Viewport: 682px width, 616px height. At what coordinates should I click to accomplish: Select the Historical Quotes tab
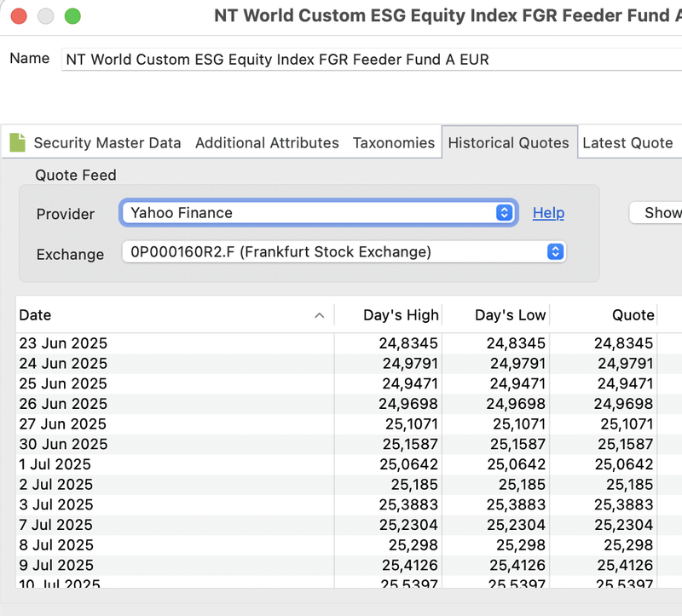[x=508, y=143]
